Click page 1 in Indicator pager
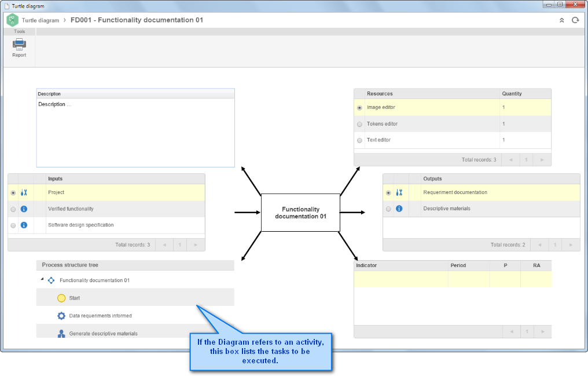This screenshot has height=376, width=588. (x=527, y=332)
